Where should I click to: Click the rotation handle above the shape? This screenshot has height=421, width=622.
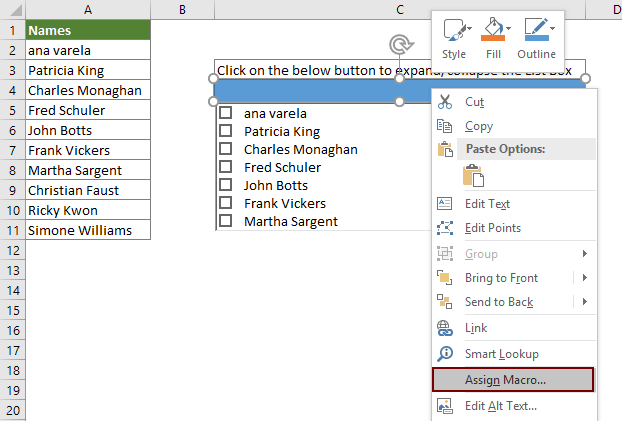click(x=400, y=43)
